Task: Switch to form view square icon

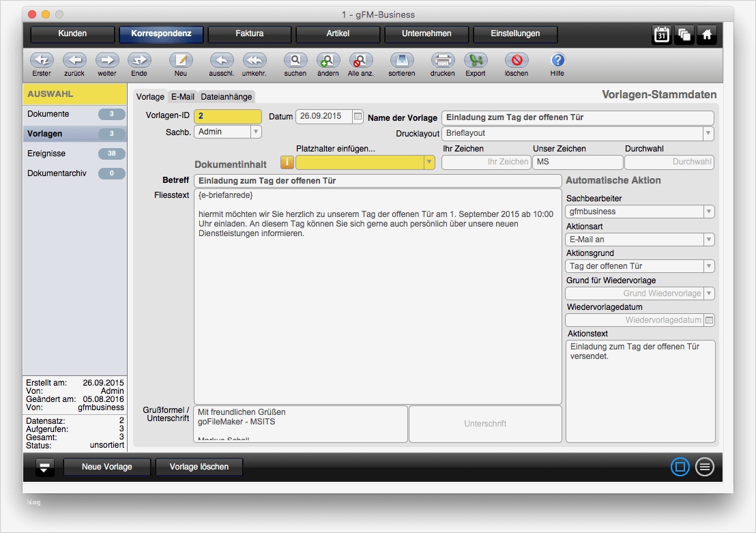Action: click(680, 467)
